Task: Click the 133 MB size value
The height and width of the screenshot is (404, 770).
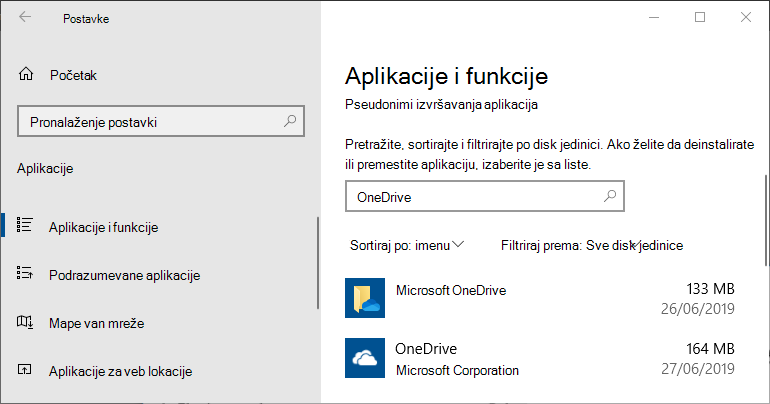Action: pyautogui.click(x=710, y=289)
